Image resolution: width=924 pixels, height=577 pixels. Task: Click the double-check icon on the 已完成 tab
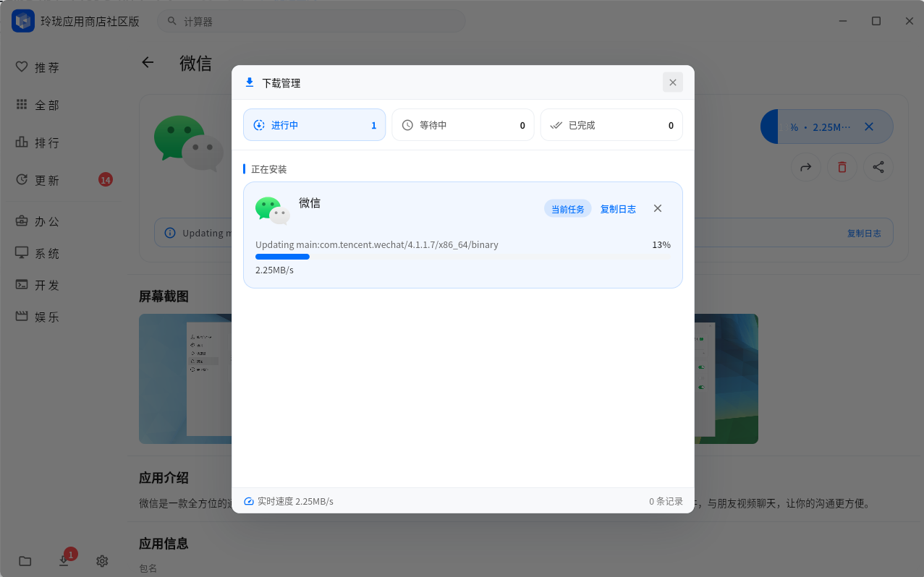(556, 125)
